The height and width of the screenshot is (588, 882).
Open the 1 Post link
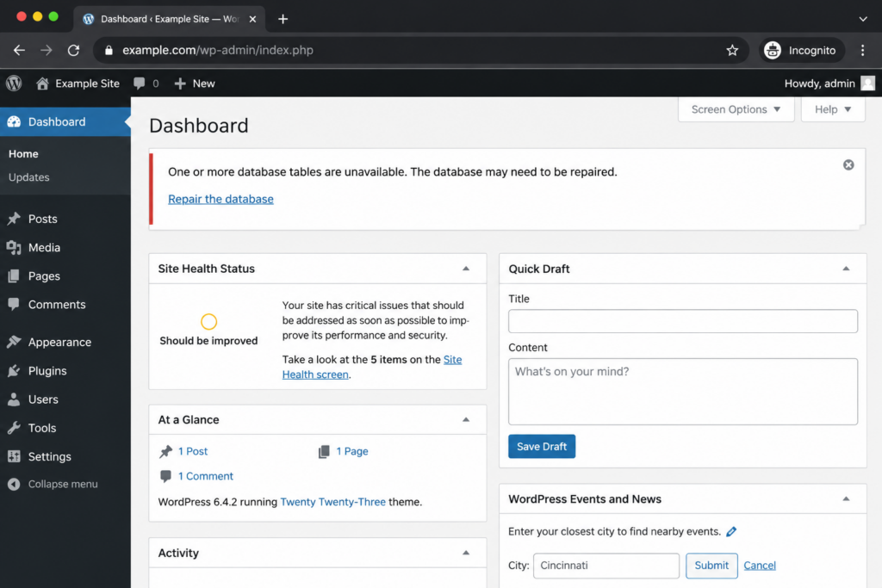(192, 451)
